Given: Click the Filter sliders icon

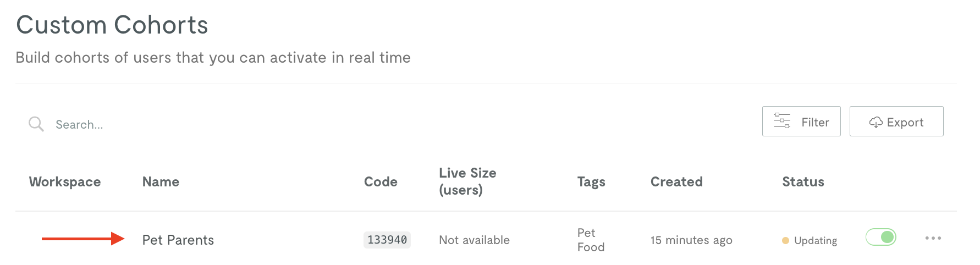Looking at the screenshot, I should coord(781,121).
